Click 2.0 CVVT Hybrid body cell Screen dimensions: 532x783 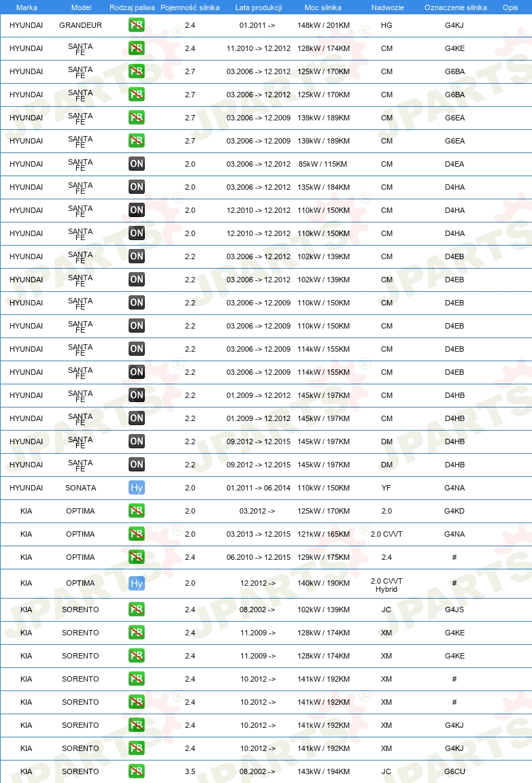386,585
